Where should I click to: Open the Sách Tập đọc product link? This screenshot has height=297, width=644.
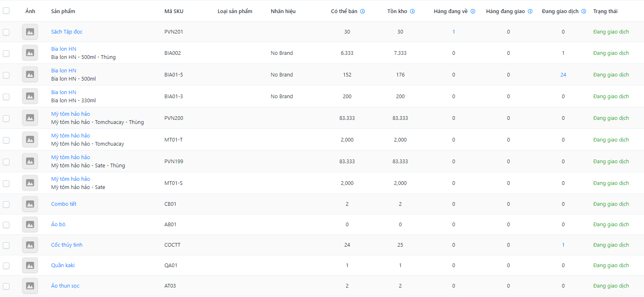[x=67, y=32]
